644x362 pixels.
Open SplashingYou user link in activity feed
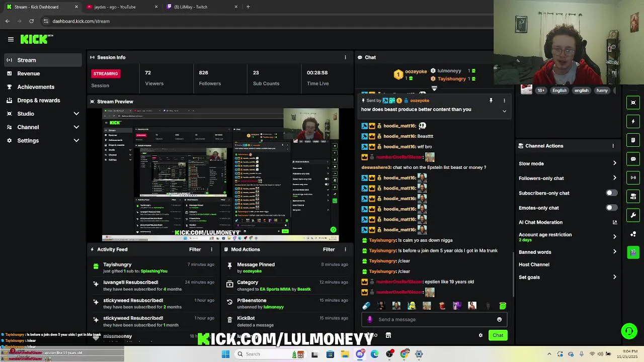(154, 271)
